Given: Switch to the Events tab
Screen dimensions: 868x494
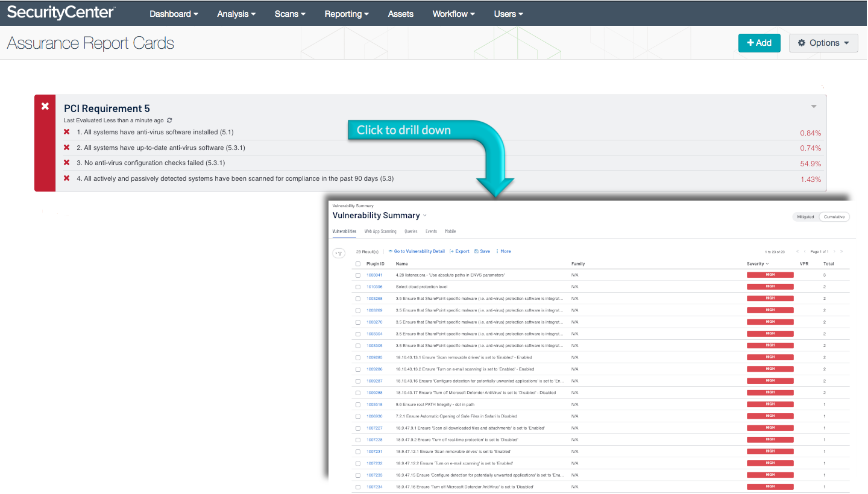Looking at the screenshot, I should point(431,231).
